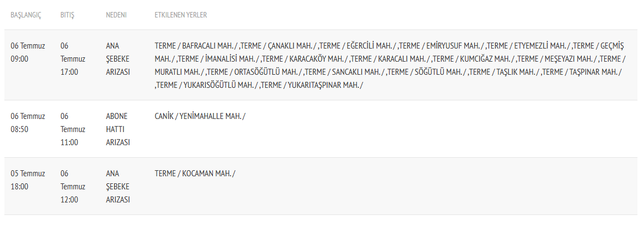The width and height of the screenshot is (644, 227).
Task: Select ANA ŞEBEKE ARIZASI in first row
Action: pyautogui.click(x=118, y=59)
